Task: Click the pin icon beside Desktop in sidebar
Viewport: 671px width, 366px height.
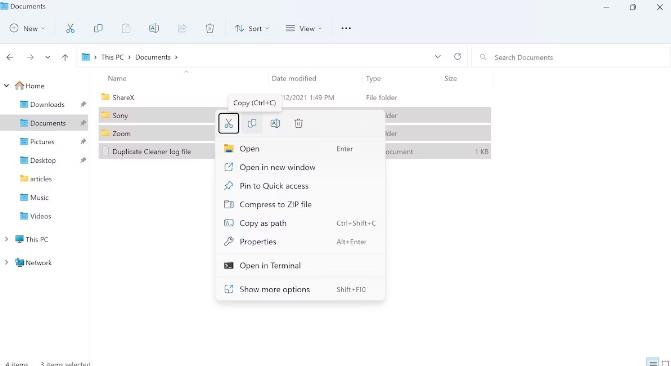Action: point(83,160)
